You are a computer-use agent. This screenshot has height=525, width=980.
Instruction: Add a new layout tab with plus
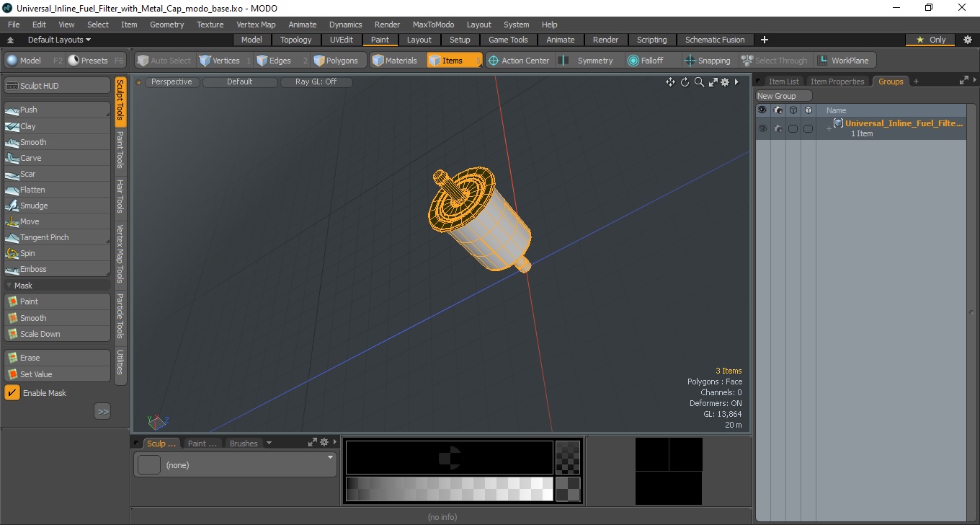[x=765, y=40]
